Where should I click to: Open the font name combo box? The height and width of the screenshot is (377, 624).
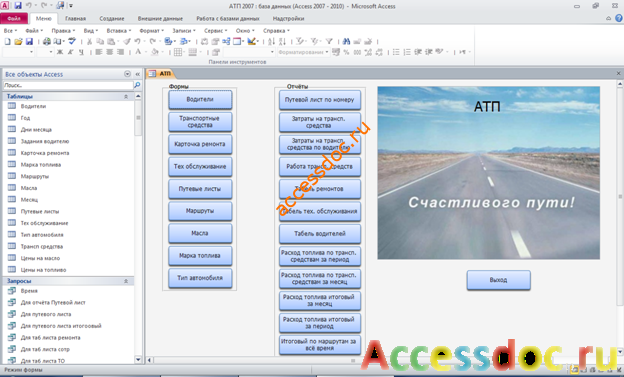pos(18,52)
